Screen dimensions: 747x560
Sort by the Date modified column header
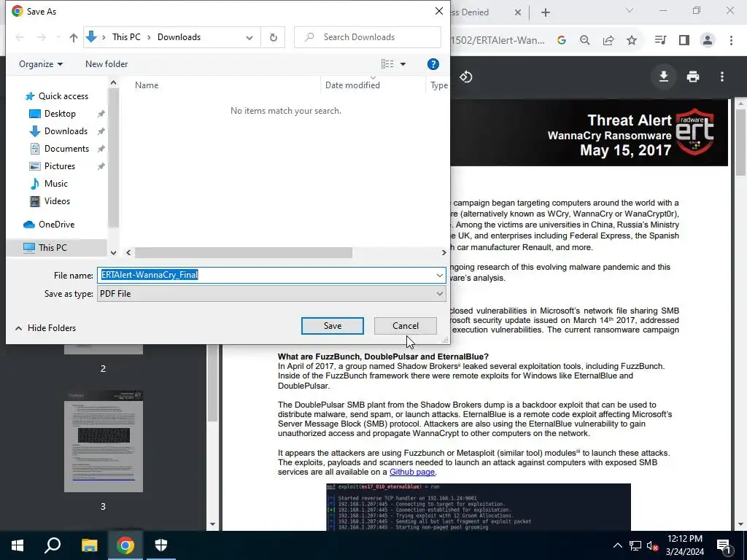pyautogui.click(x=352, y=85)
